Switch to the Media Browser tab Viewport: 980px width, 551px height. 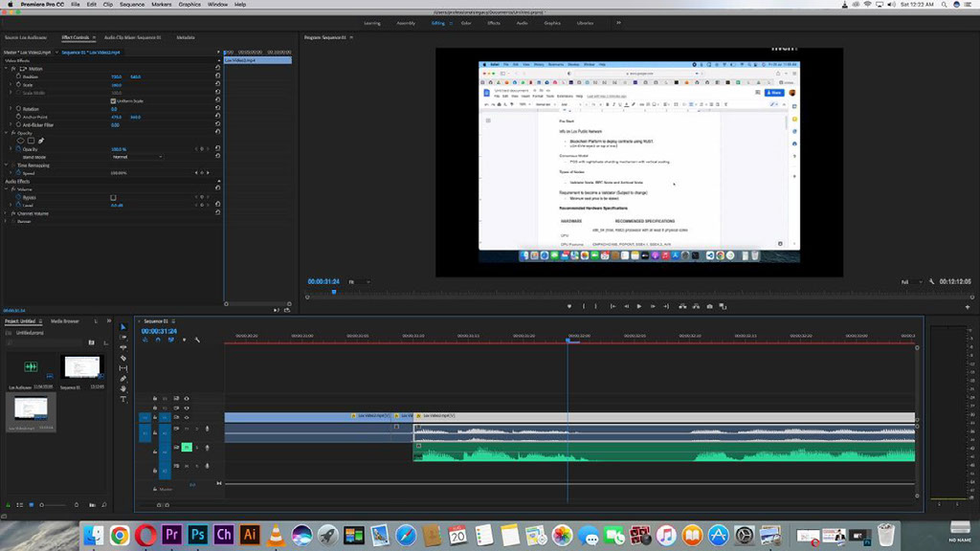(65, 321)
